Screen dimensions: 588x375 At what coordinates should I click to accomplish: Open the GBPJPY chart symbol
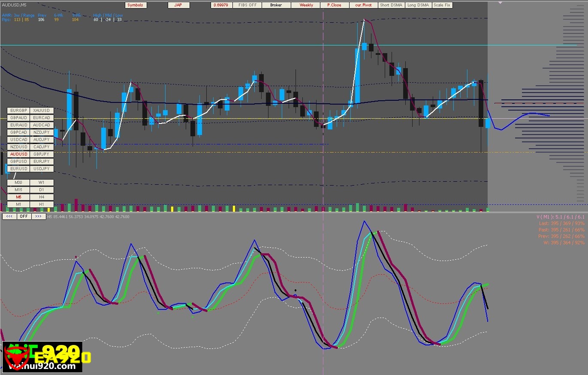(x=42, y=154)
